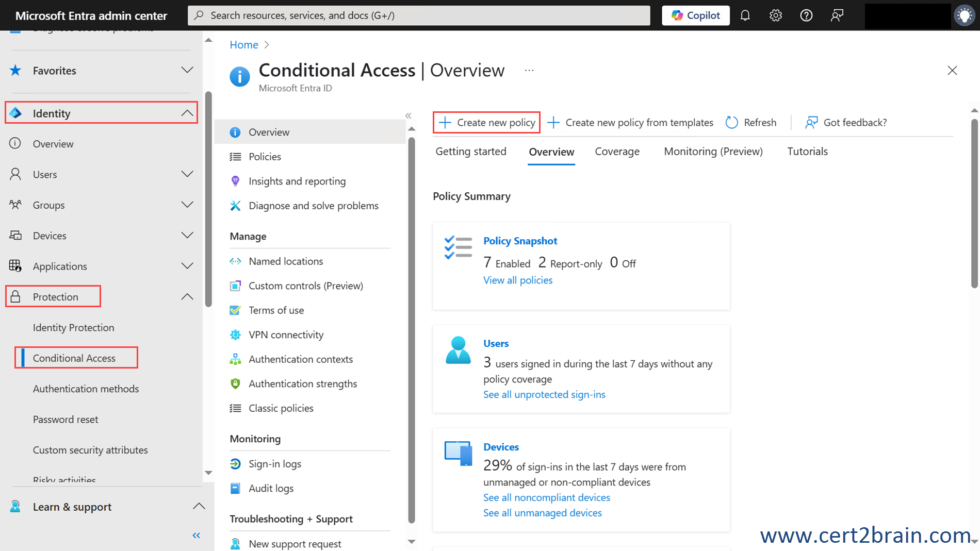
Task: Collapse the Identity section chevron
Action: coord(187,113)
